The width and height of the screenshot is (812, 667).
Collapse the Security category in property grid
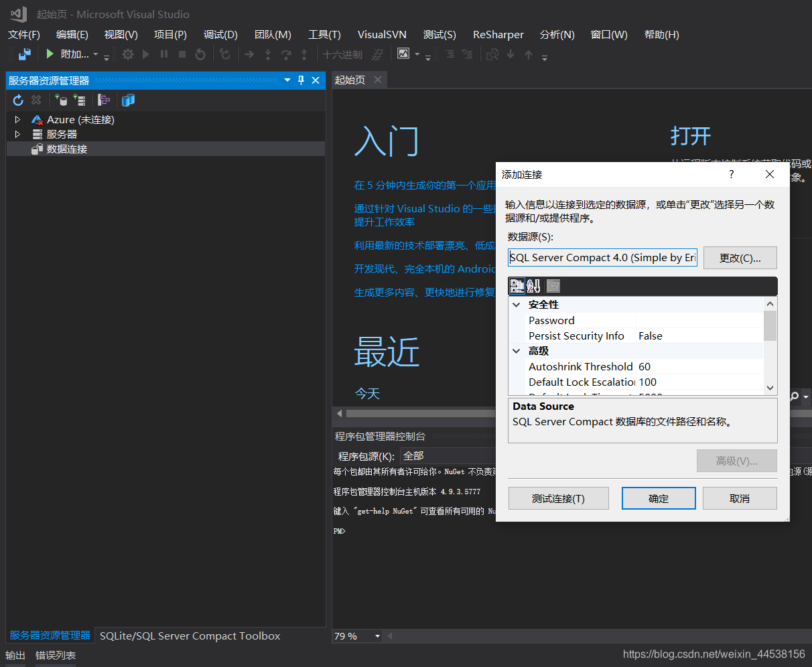(x=517, y=305)
